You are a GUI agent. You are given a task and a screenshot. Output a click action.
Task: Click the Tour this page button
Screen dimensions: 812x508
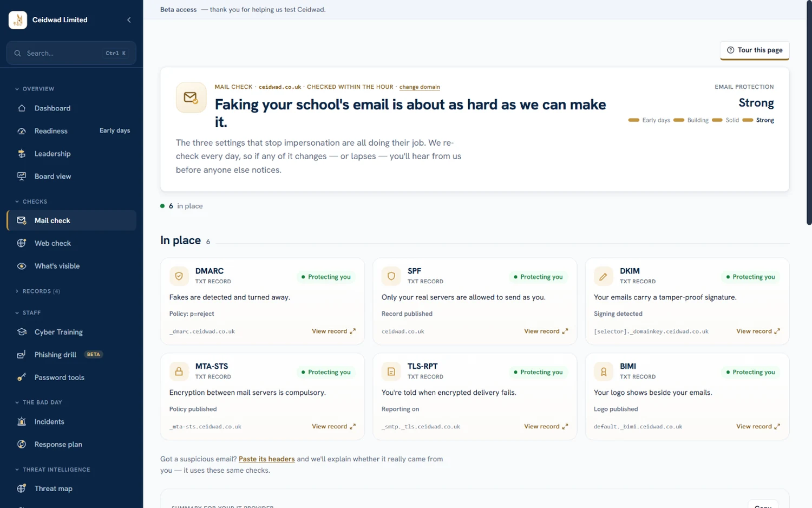(755, 50)
